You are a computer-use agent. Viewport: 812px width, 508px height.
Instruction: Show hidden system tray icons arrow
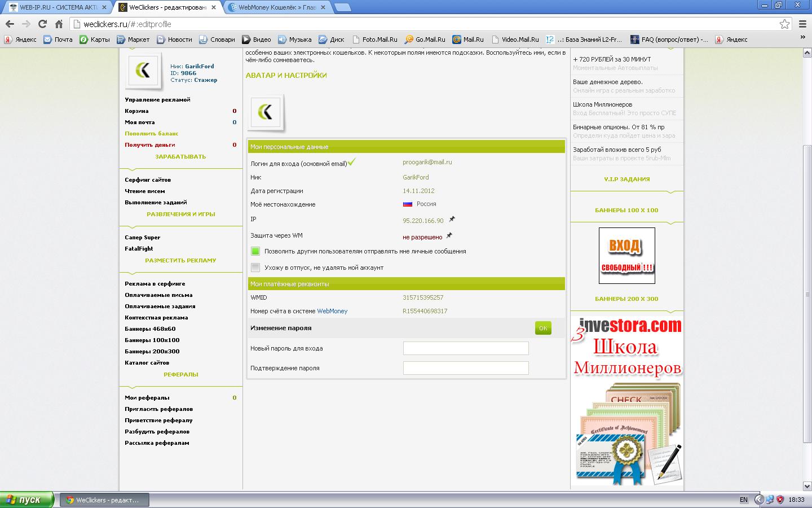[758, 500]
